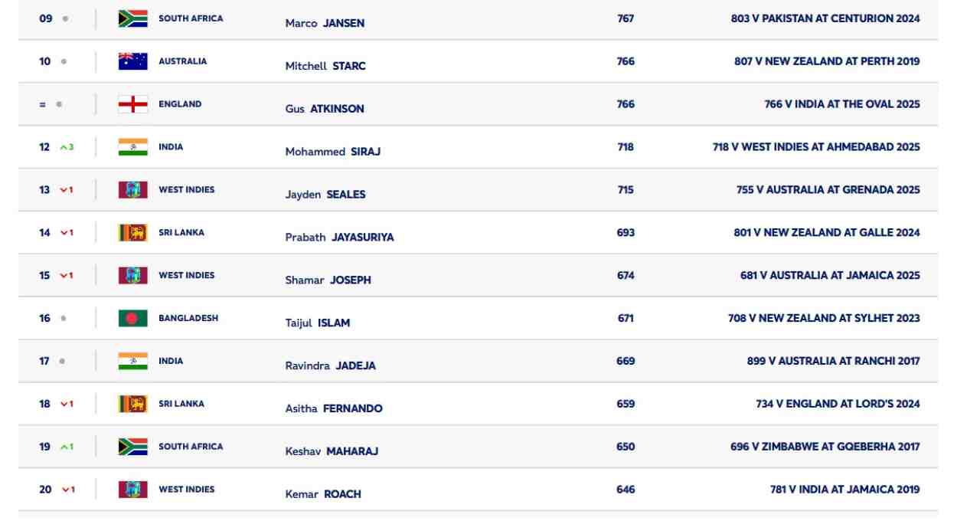Click the West Indies flag beside Jayden Seales
The image size is (980, 521).
(132, 190)
